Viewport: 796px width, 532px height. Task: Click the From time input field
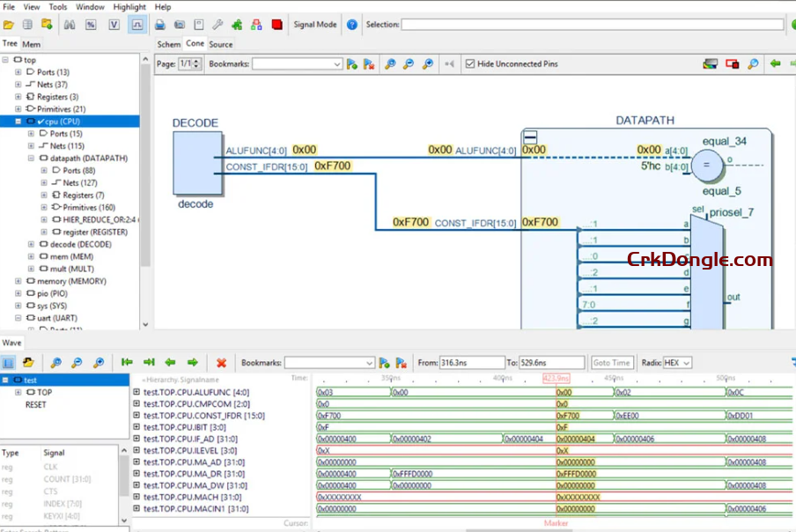[x=474, y=361]
